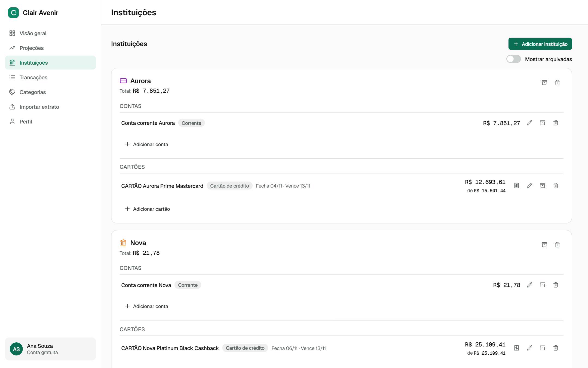Open Visão geral in sidebar
The width and height of the screenshot is (588, 368).
click(50, 33)
